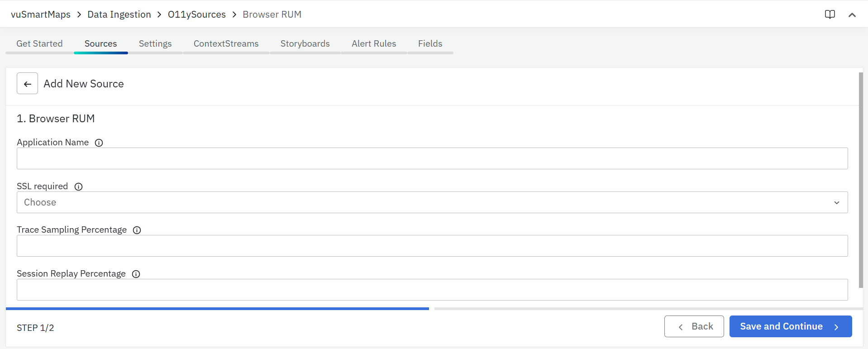Open the SSL required dropdown
Viewport: 868px width, 349px height.
(x=432, y=202)
